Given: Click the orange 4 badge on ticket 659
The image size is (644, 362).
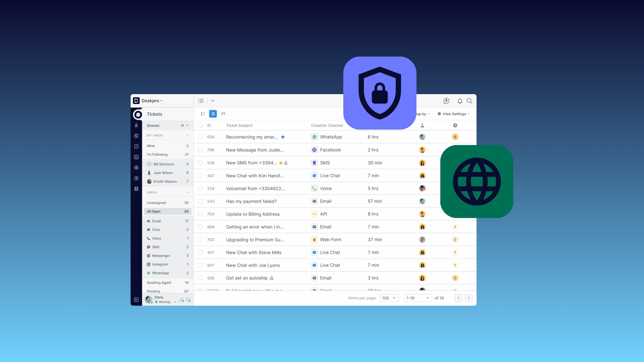Looking at the screenshot, I should (455, 137).
